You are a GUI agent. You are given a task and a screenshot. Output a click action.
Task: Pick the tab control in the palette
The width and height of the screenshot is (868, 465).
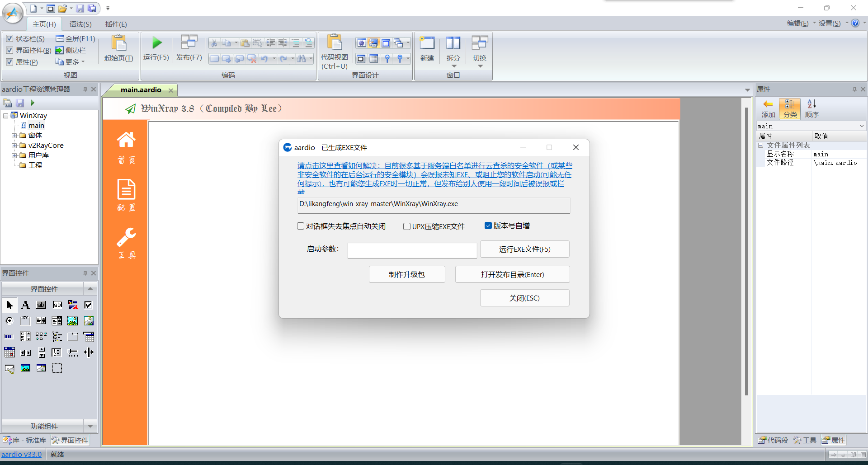[73, 337]
